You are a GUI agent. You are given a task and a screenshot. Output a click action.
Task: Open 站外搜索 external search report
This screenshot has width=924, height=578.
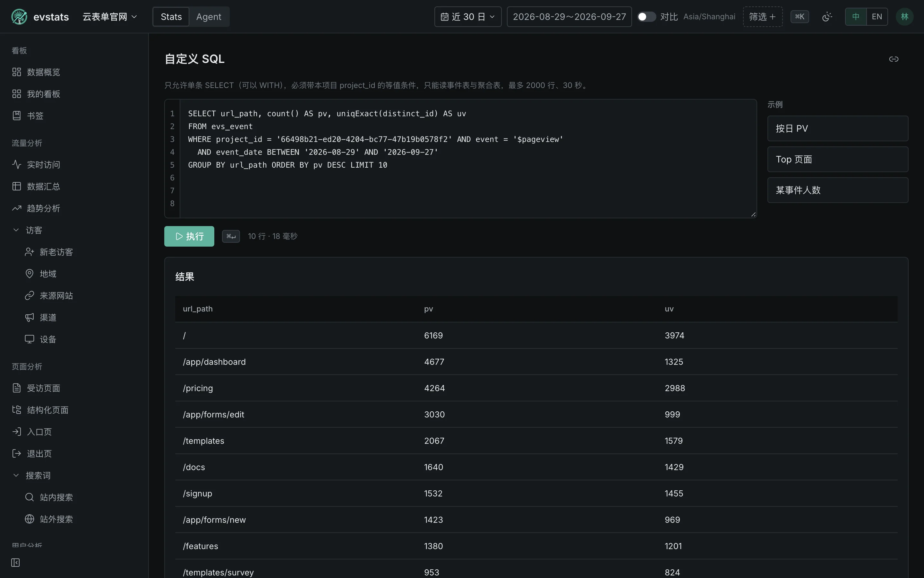(x=80, y=519)
